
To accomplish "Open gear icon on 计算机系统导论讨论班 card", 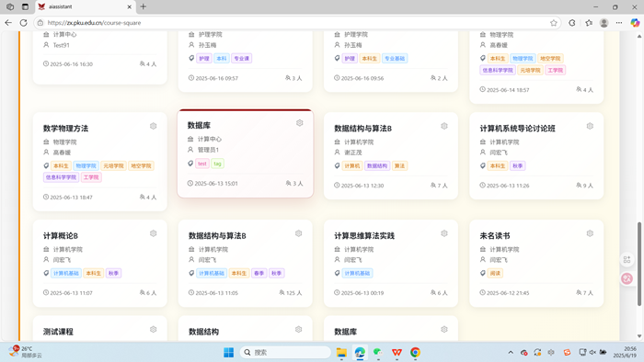I will (x=590, y=126).
